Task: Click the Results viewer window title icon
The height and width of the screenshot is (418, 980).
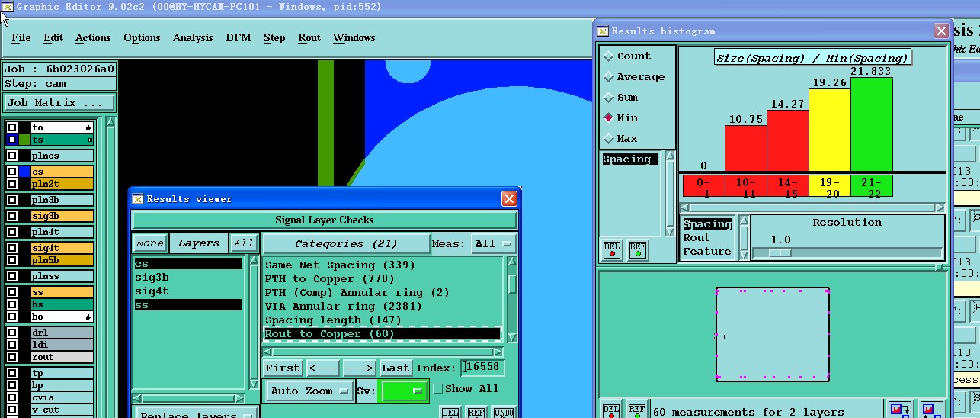Action: click(138, 199)
